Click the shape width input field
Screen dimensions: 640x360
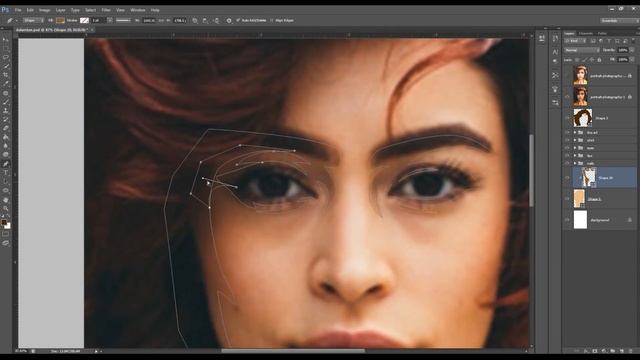(x=149, y=20)
